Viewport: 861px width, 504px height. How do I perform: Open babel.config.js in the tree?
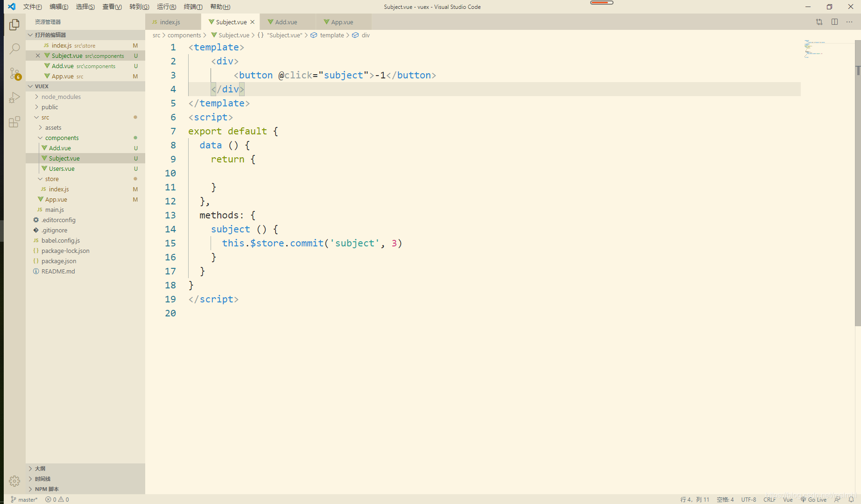pos(85,240)
